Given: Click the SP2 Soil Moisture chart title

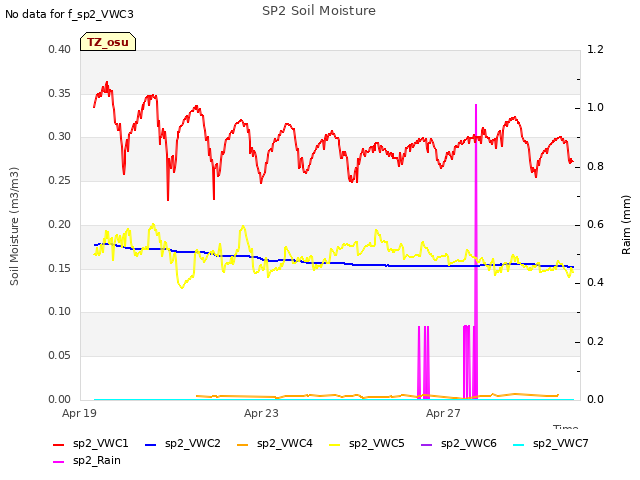Looking at the screenshot, I should coord(319,11).
